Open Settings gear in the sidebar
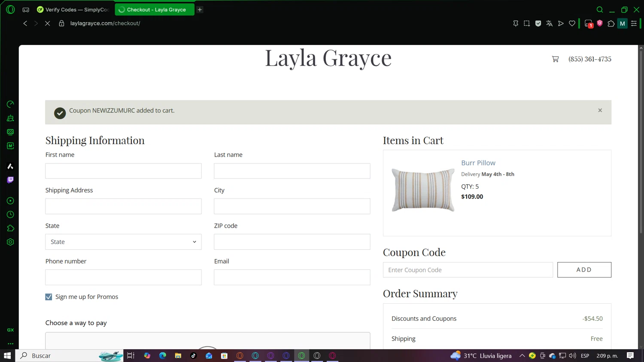The width and height of the screenshot is (644, 362). click(10, 242)
